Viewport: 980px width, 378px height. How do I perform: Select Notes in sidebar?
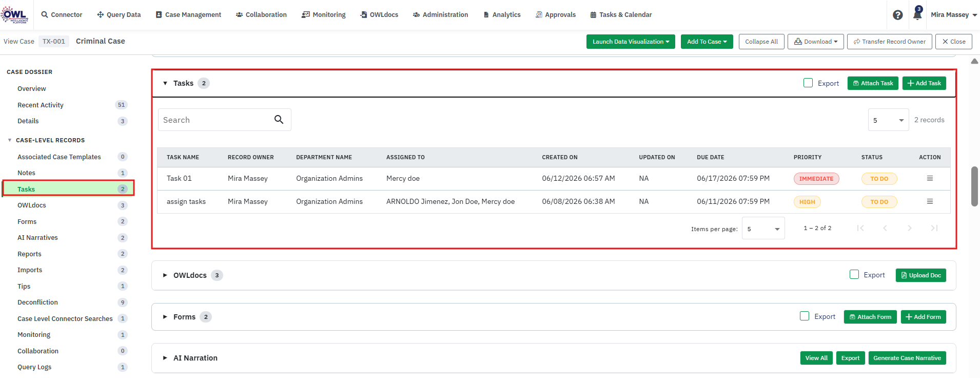tap(26, 173)
